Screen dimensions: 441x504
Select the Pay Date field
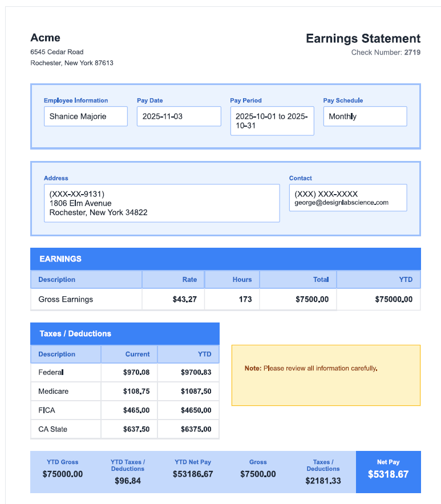click(179, 116)
